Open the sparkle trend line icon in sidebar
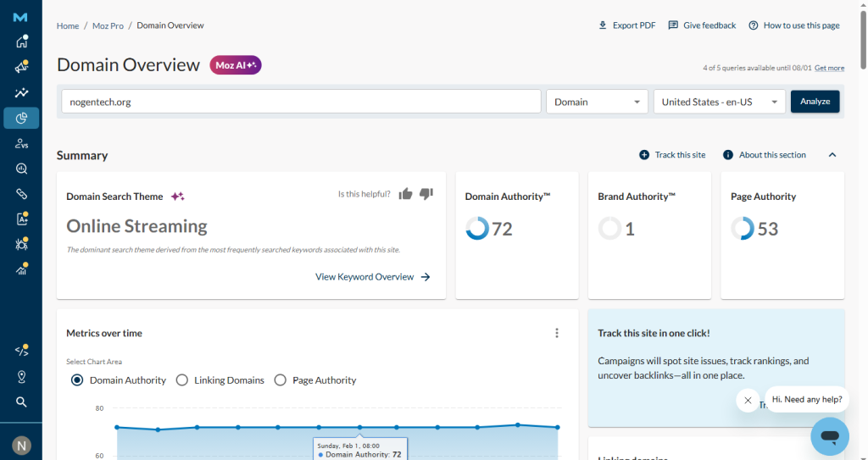The image size is (868, 460). (x=21, y=92)
